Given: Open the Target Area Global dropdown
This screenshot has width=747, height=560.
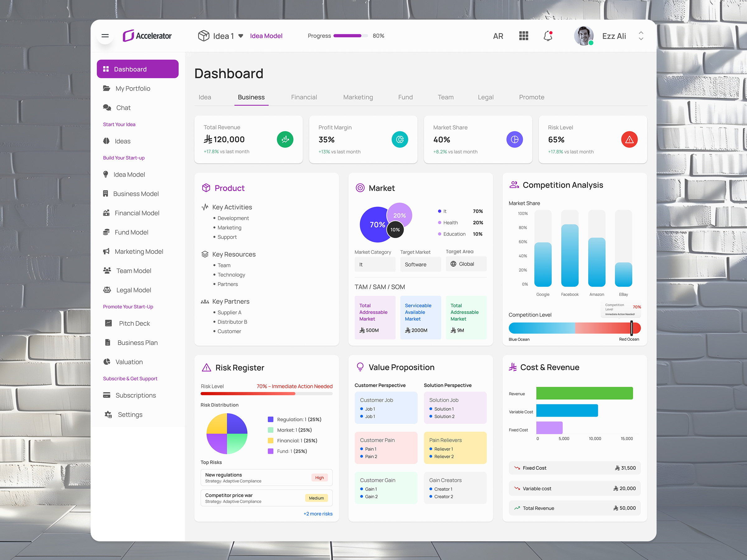Looking at the screenshot, I should click(x=466, y=264).
